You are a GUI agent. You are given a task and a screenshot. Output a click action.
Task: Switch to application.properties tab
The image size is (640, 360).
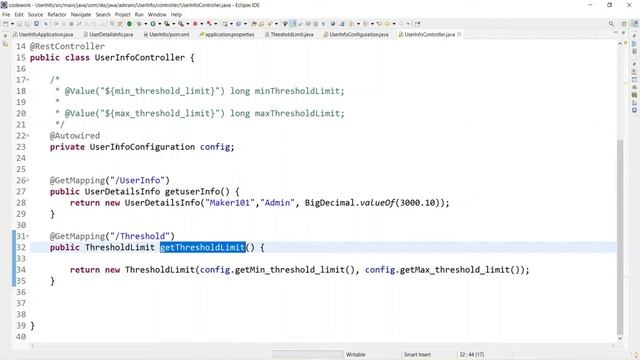[227, 35]
